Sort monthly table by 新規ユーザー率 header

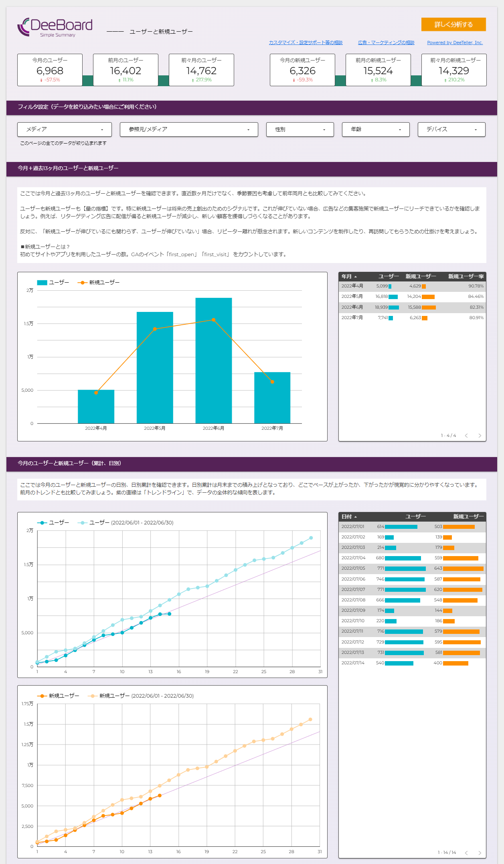point(466,277)
